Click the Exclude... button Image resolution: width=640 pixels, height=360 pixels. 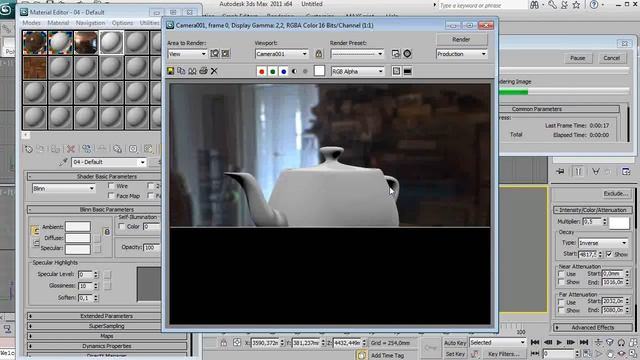(x=616, y=193)
